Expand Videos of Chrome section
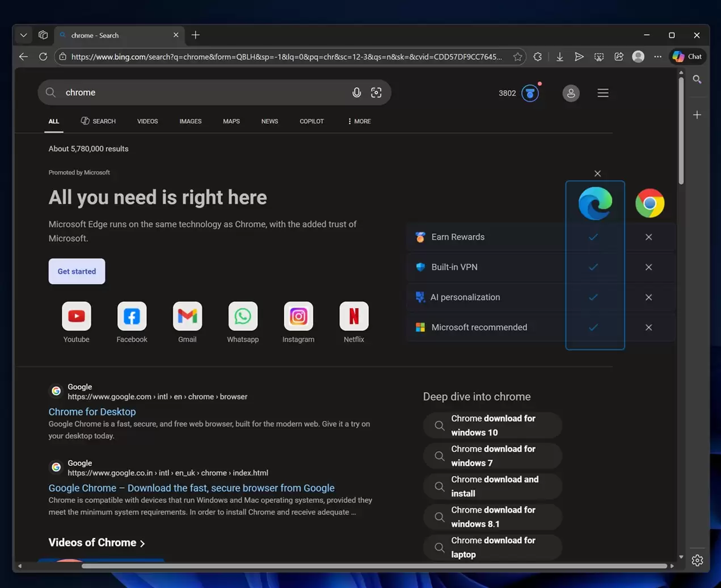This screenshot has width=721, height=588. point(96,542)
